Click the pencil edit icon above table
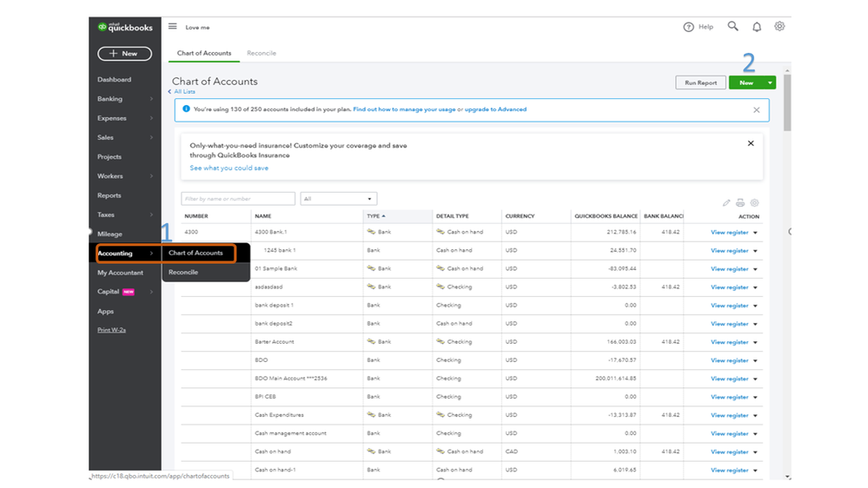This screenshot has height=488, width=868. pyautogui.click(x=726, y=203)
